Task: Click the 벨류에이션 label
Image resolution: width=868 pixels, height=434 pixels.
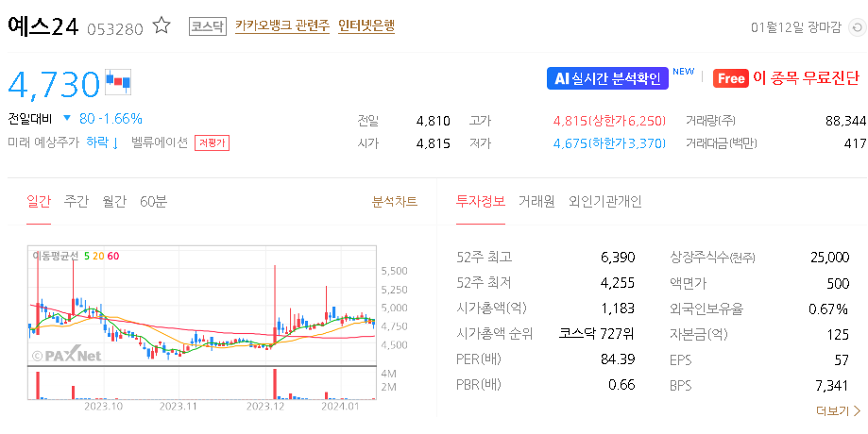Action: point(160,142)
